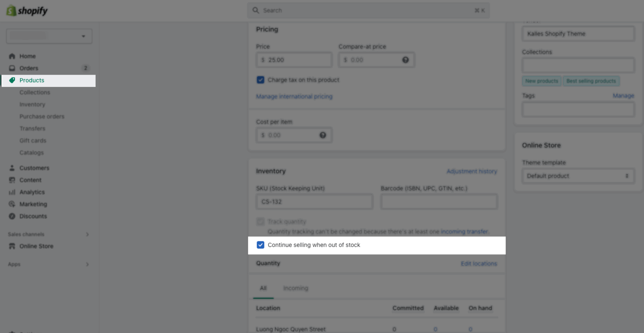Click the search magnifier icon
The image size is (644, 333).
(x=256, y=10)
